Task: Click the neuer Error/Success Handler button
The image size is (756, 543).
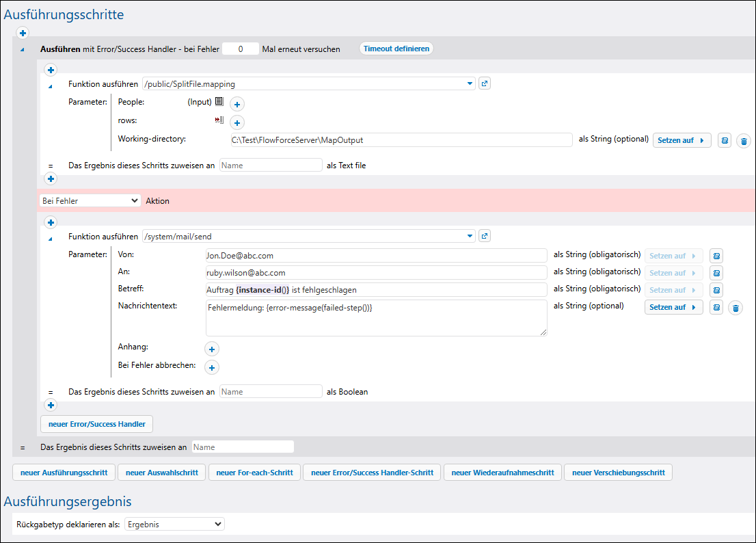Action: coord(97,424)
